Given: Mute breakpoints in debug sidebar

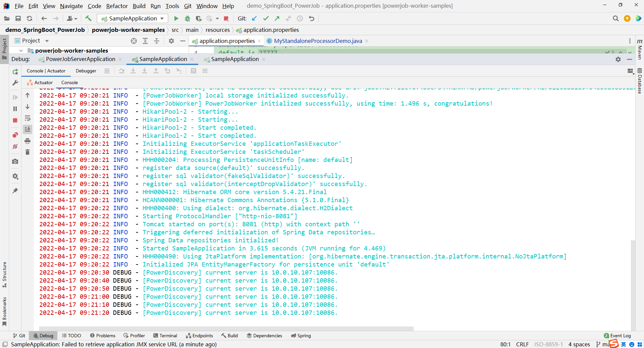Looking at the screenshot, I should 15,147.
